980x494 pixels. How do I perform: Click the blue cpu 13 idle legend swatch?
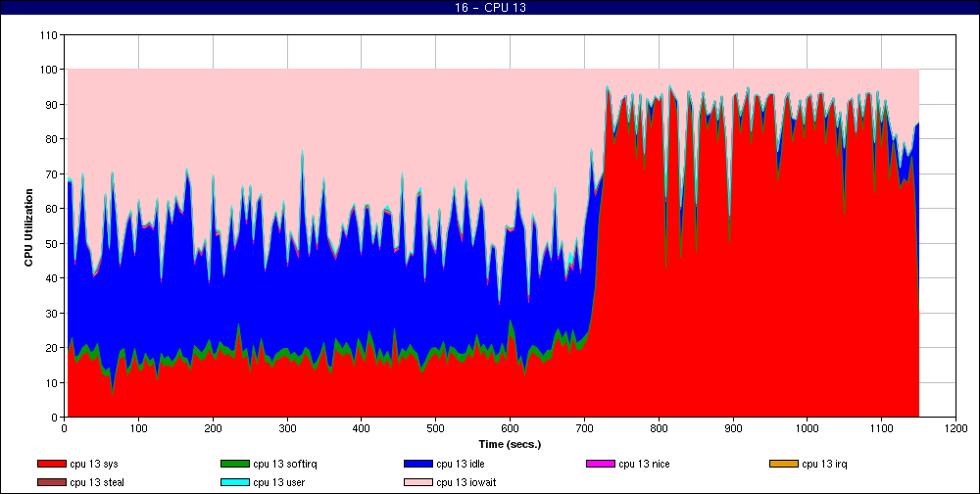(x=418, y=464)
